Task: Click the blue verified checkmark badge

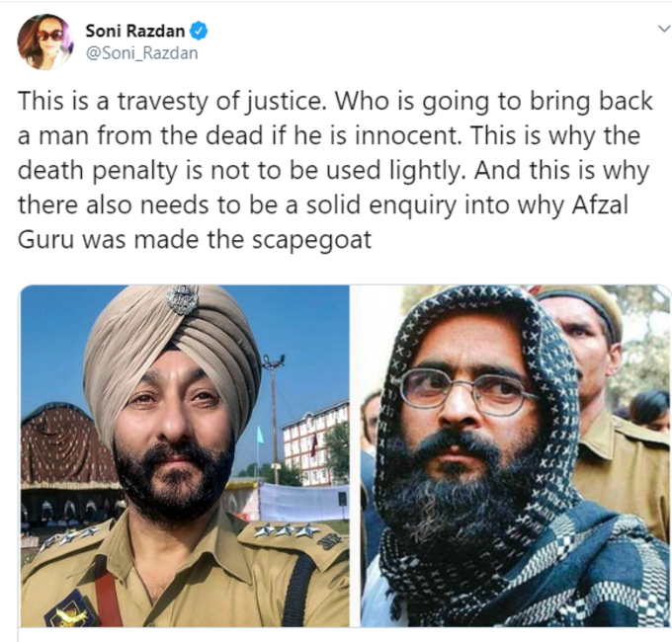Action: click(199, 31)
